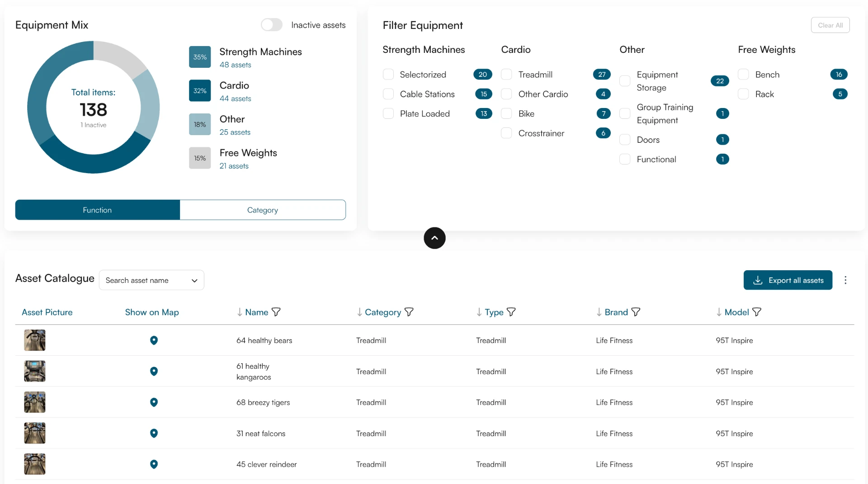Check the Bench filter box

point(744,74)
